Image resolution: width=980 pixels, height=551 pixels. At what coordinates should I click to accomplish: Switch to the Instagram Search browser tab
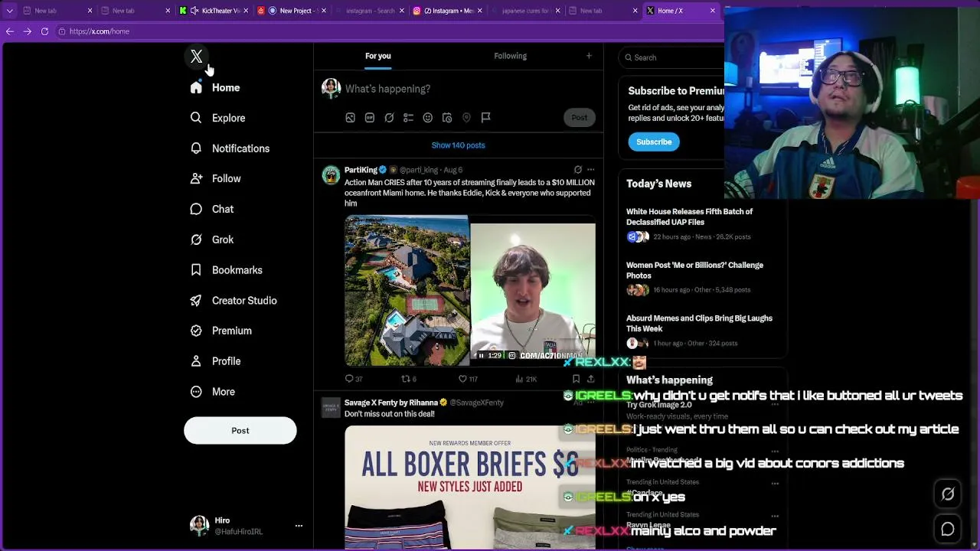click(x=370, y=11)
